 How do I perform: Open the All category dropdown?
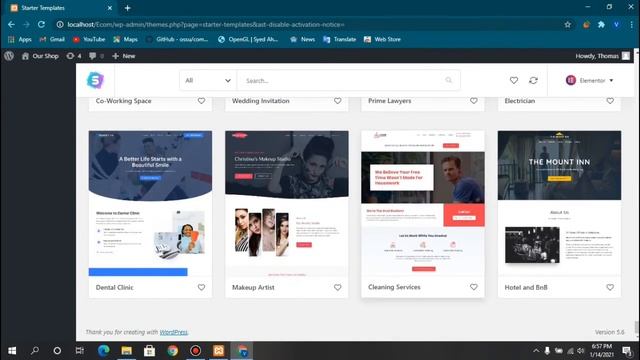(x=208, y=80)
